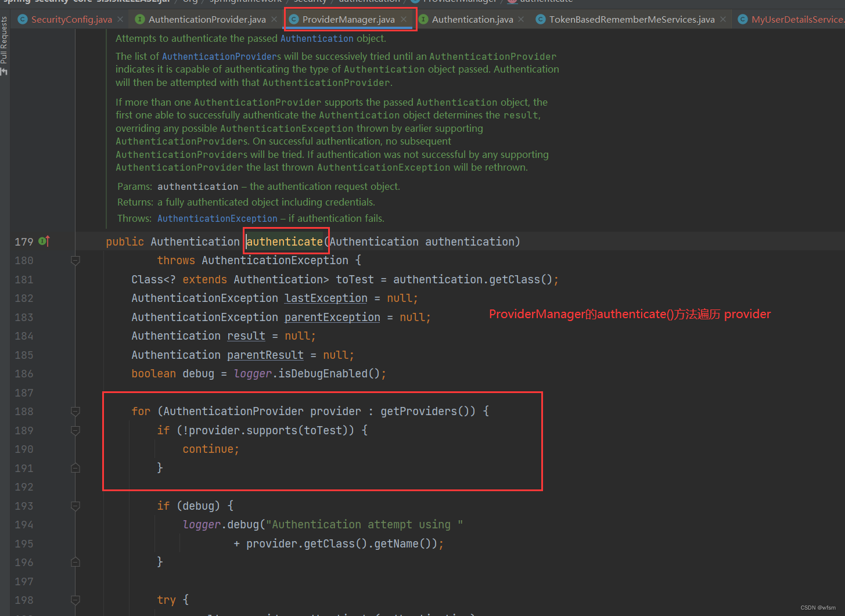Switch to AuthenticationProvider.java tab

pyautogui.click(x=207, y=20)
